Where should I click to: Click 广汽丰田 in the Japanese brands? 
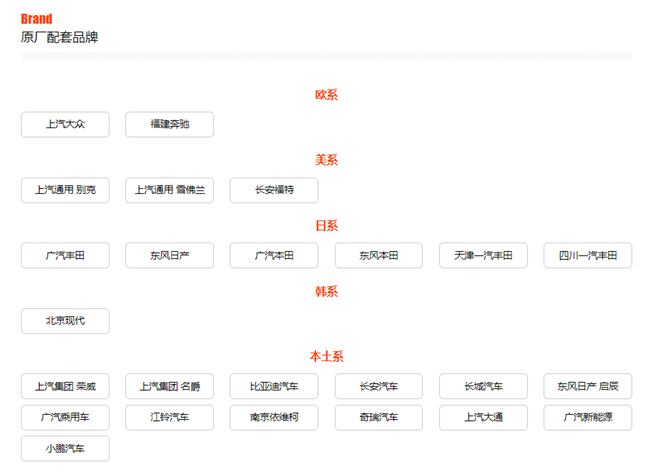(65, 256)
